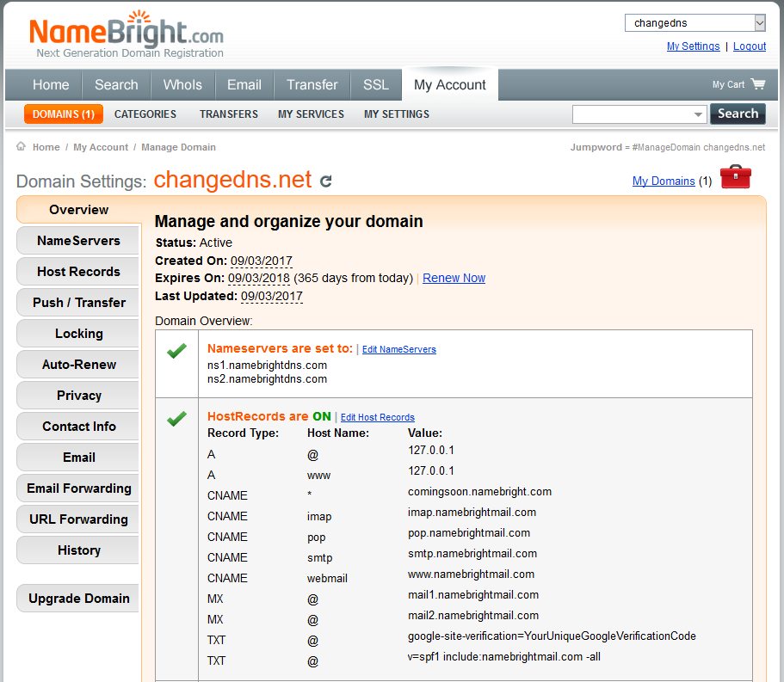Select the Auto-Renew side tab

tap(78, 365)
